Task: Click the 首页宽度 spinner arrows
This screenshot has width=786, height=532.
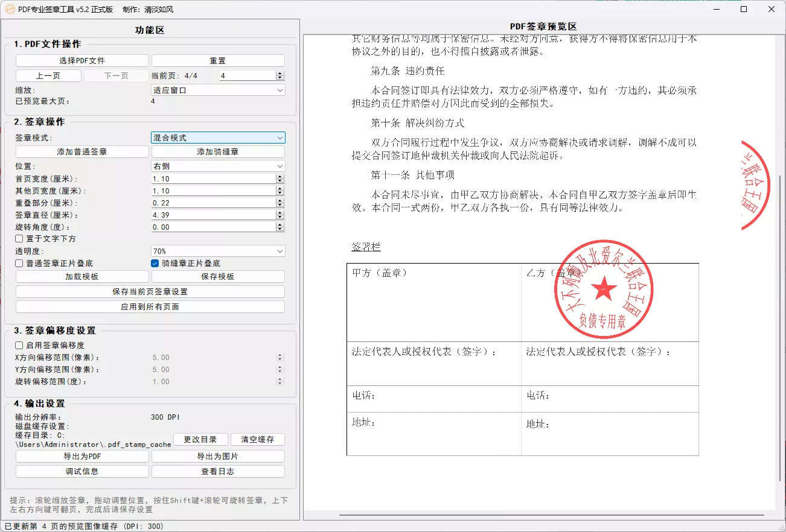Action: click(x=280, y=179)
